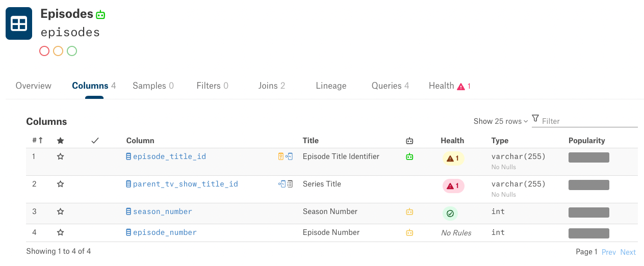Go to the Next page
The width and height of the screenshot is (644, 266).
(628, 252)
